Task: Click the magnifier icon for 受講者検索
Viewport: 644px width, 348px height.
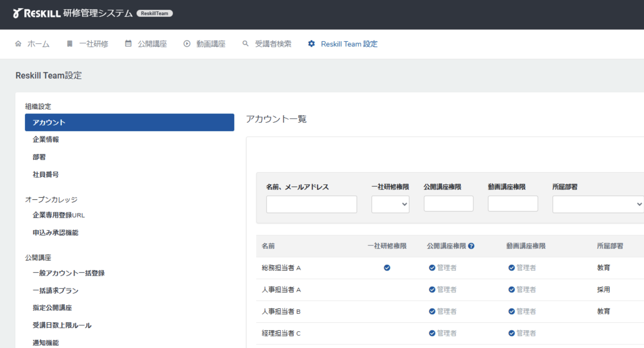Action: 245,44
